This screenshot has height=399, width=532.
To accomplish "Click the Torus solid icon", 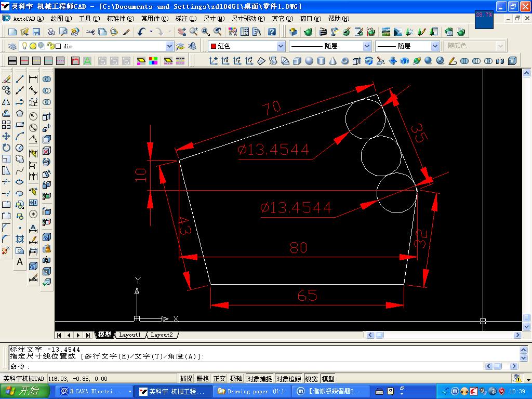I will click(345, 61).
